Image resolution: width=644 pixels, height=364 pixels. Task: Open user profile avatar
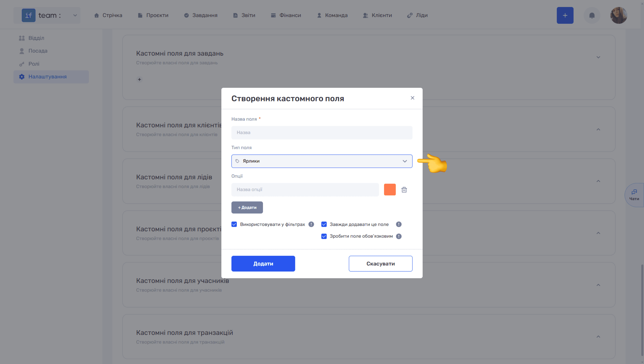pos(619,16)
